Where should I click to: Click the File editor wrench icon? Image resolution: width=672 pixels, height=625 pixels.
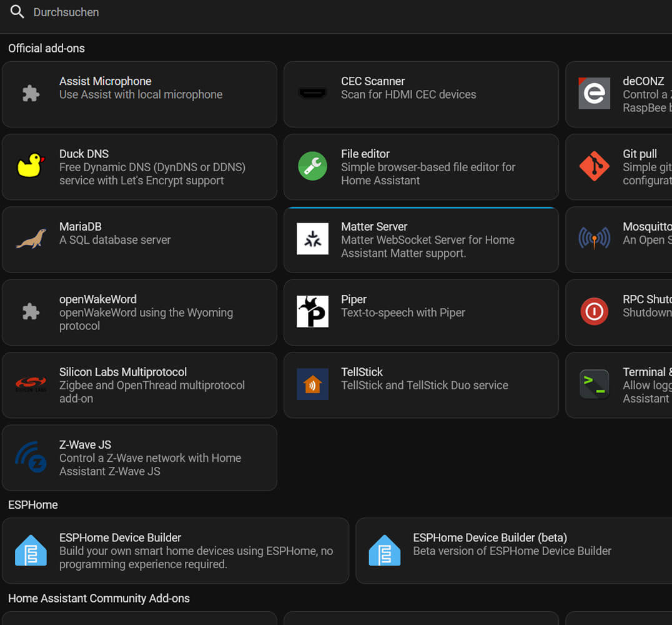[312, 167]
